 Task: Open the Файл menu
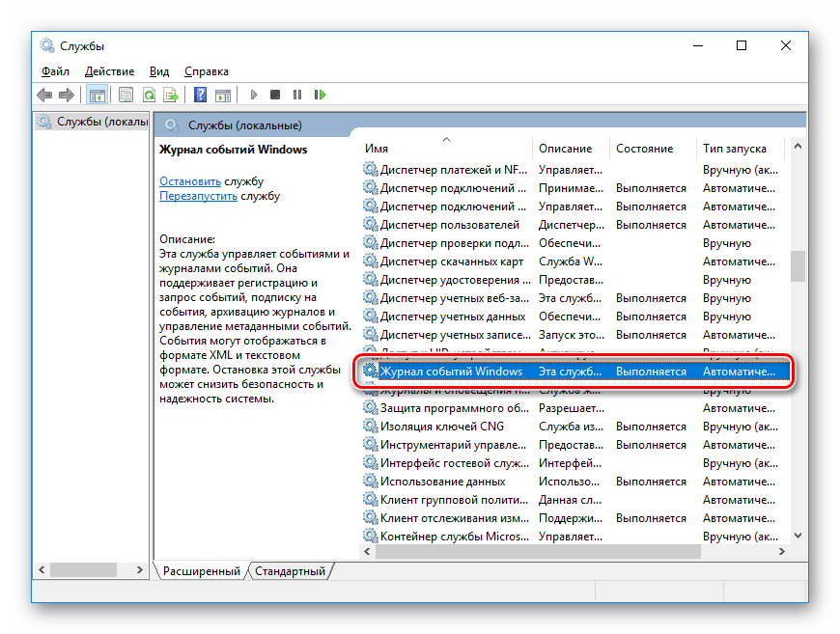click(x=55, y=71)
